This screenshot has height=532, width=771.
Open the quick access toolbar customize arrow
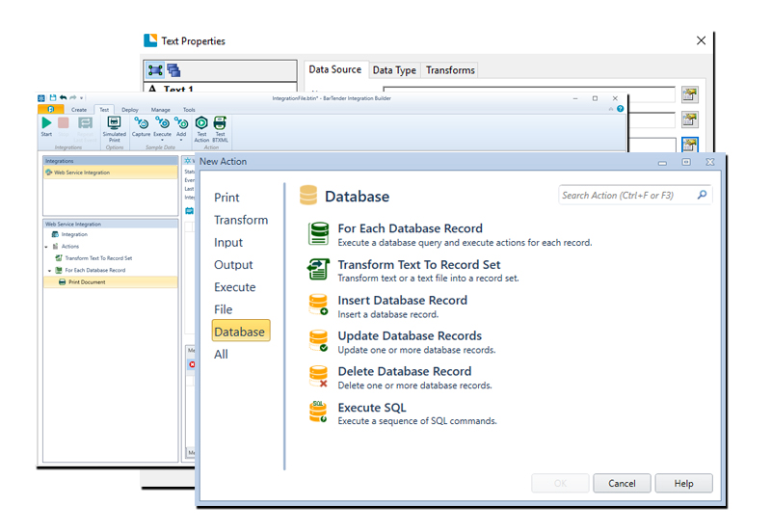82,98
